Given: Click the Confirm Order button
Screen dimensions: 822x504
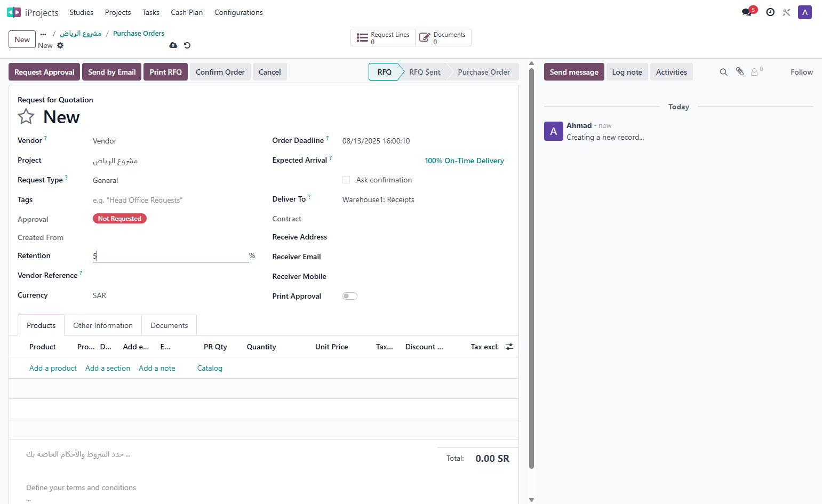Looking at the screenshot, I should coord(220,72).
